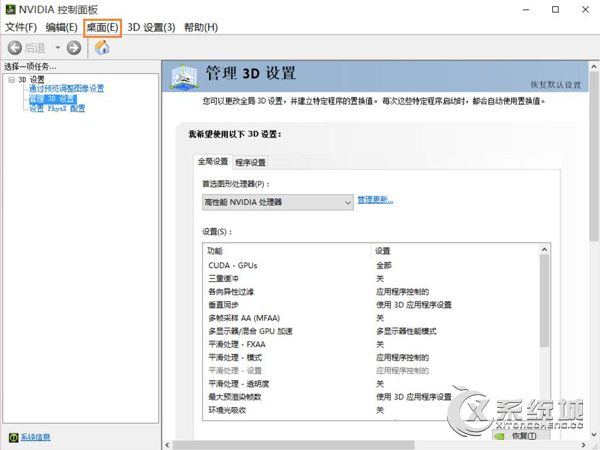Select the 平滑处理 - FXAA row

pos(371,344)
